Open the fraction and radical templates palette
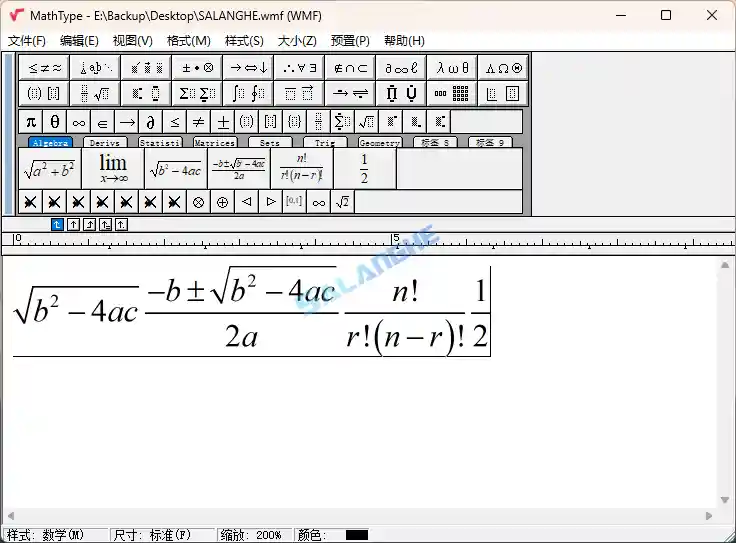736x543 pixels. (95, 93)
